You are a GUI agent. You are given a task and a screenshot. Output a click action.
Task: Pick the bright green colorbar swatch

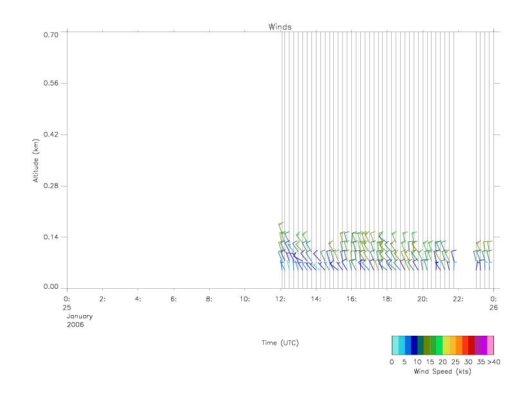click(439, 345)
